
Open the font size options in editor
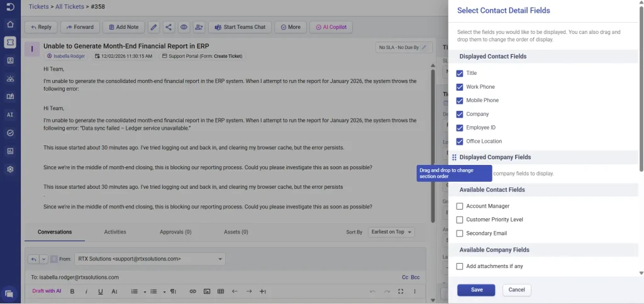[x=114, y=291]
